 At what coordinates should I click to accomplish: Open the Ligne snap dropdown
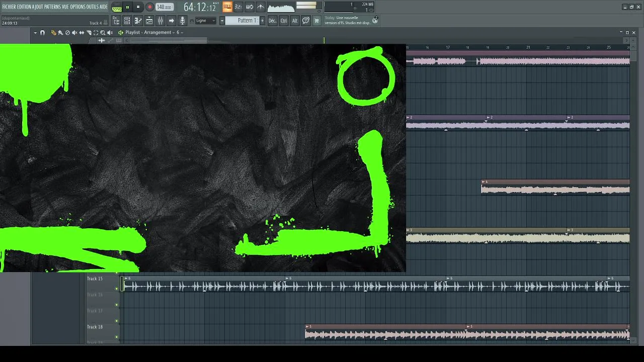pyautogui.click(x=205, y=21)
